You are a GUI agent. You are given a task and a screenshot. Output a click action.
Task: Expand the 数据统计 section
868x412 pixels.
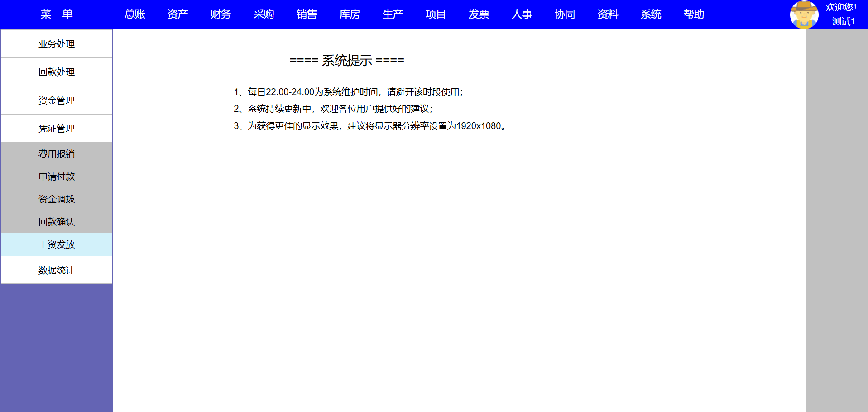[57, 270]
